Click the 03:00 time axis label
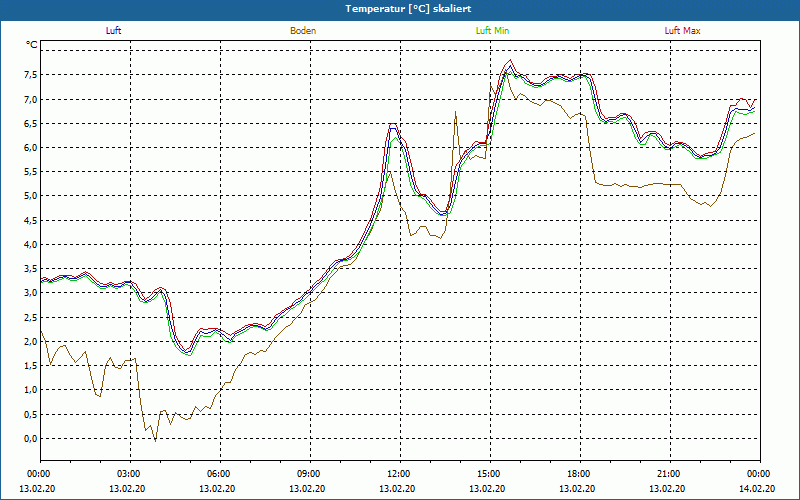This screenshot has height=500, width=800. click(x=127, y=474)
